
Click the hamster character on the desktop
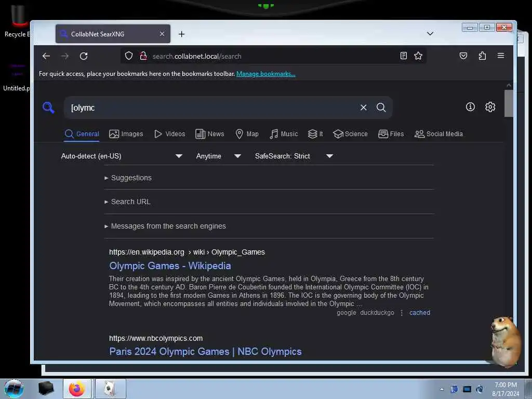pyautogui.click(x=506, y=341)
